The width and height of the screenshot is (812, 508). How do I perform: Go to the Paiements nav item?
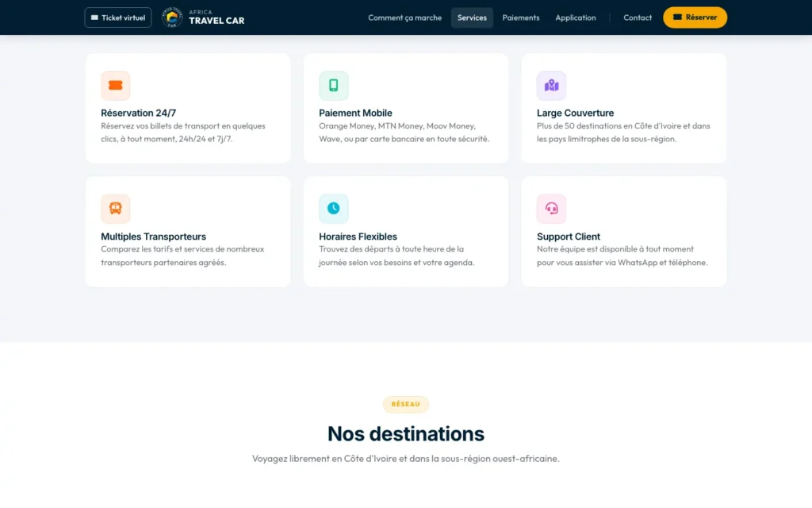(x=521, y=17)
